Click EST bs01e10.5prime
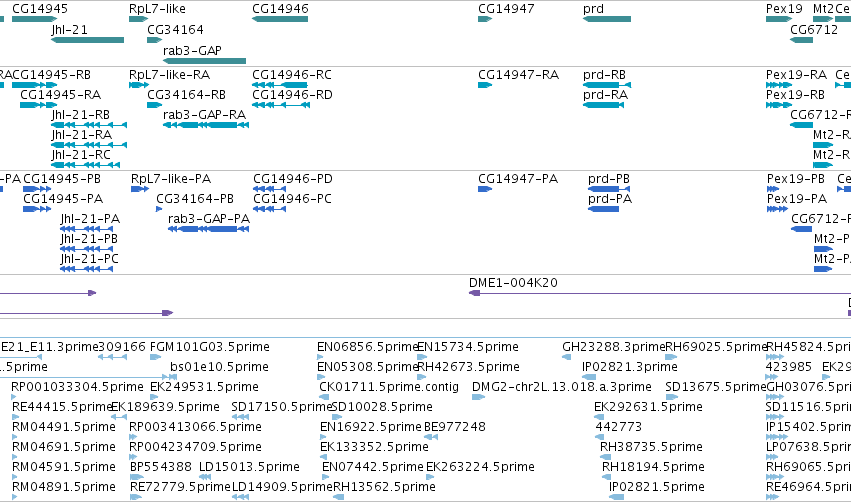The height and width of the screenshot is (502, 851). [173, 377]
